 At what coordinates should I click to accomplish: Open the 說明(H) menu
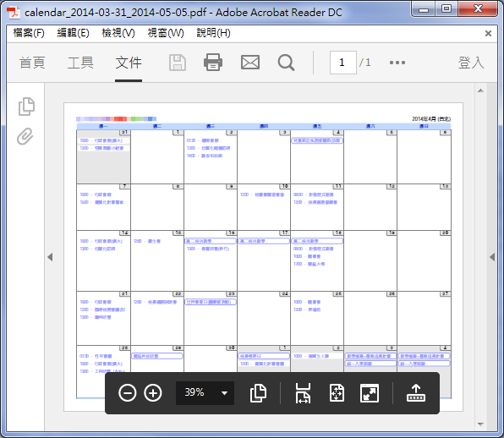tap(213, 33)
